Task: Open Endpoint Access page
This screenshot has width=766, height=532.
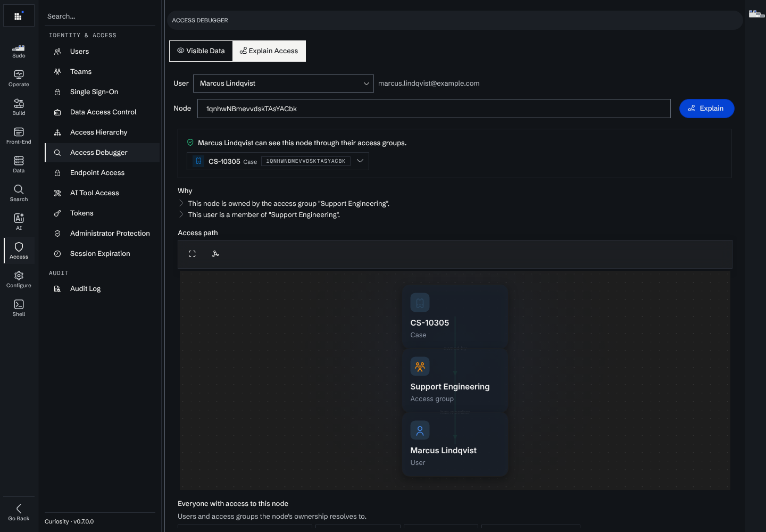Action: point(102,173)
